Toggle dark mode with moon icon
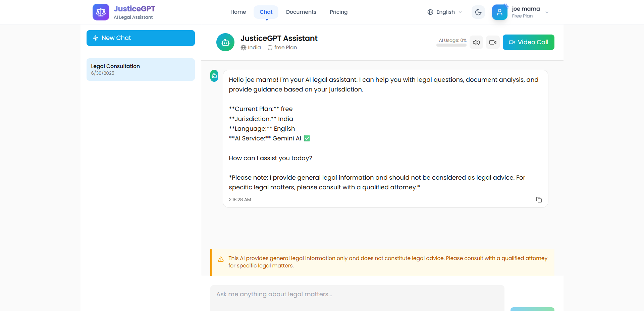This screenshot has height=311, width=644. click(478, 12)
